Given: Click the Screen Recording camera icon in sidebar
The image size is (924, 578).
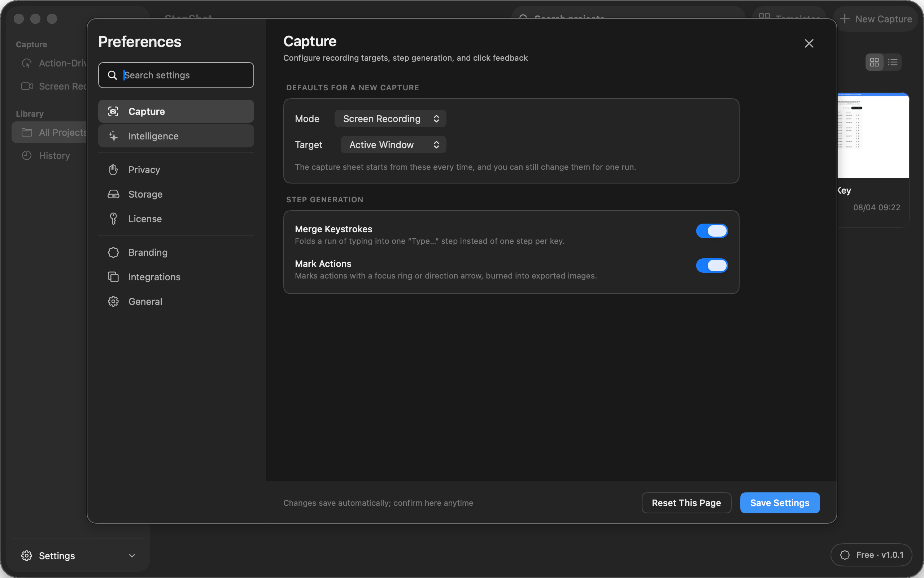Looking at the screenshot, I should (27, 86).
